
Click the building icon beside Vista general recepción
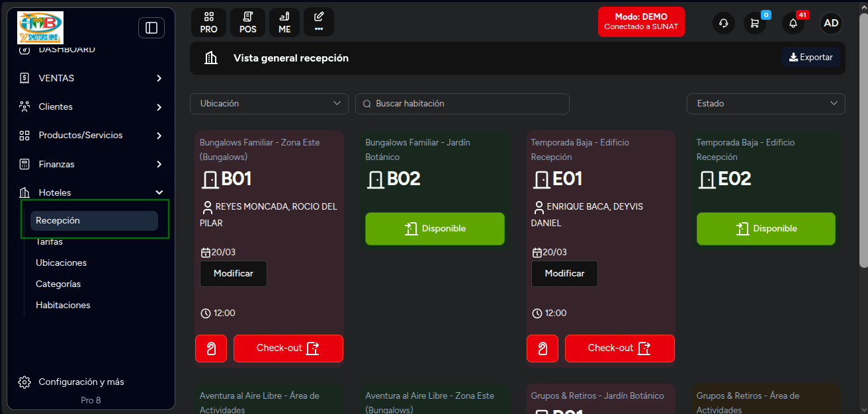[211, 58]
